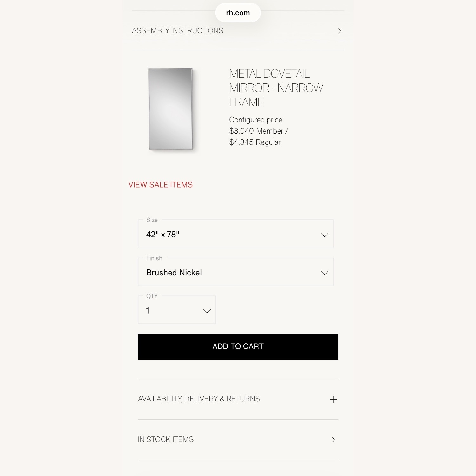Open the Finish dropdown showing Brushed Nickel
This screenshot has height=476, width=476.
pos(235,272)
